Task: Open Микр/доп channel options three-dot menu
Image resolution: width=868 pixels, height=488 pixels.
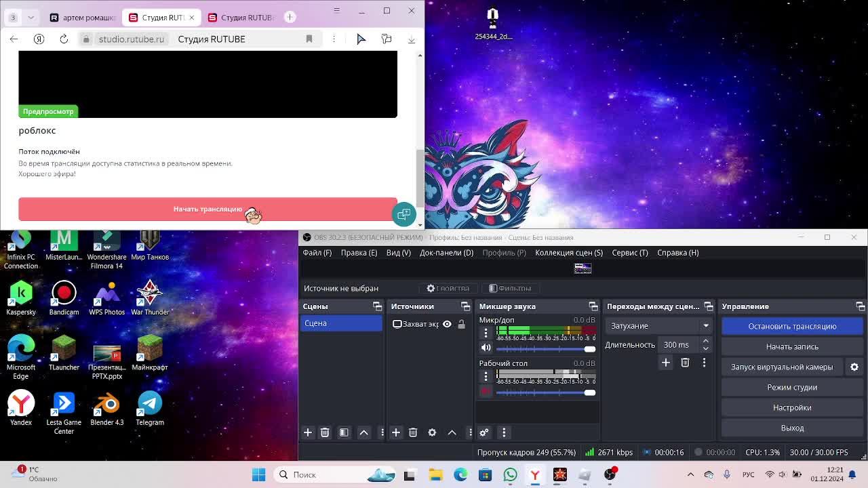Action: [x=486, y=333]
